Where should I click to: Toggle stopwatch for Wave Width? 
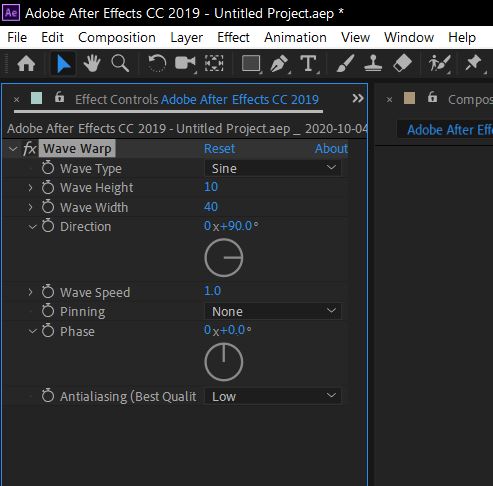48,207
